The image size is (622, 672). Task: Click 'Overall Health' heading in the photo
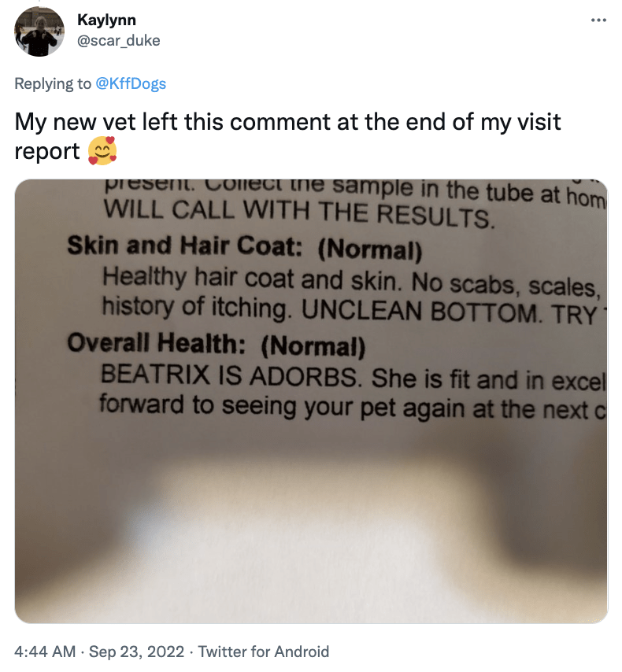[x=156, y=343]
